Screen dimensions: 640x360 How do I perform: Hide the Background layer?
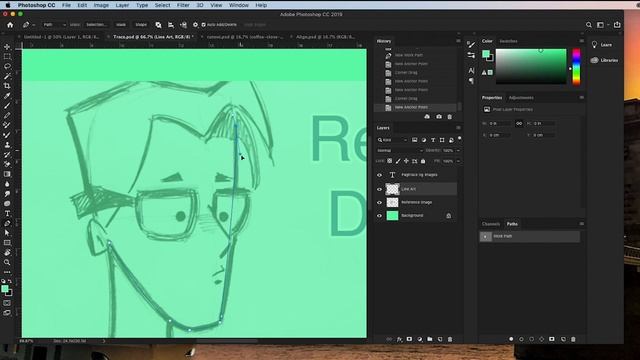(379, 216)
